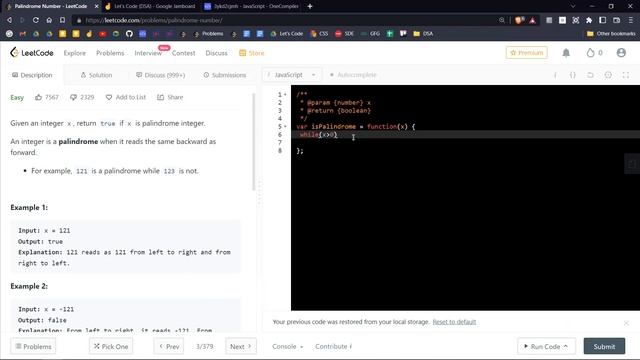Open the YouTube bookmark icon

102,34
